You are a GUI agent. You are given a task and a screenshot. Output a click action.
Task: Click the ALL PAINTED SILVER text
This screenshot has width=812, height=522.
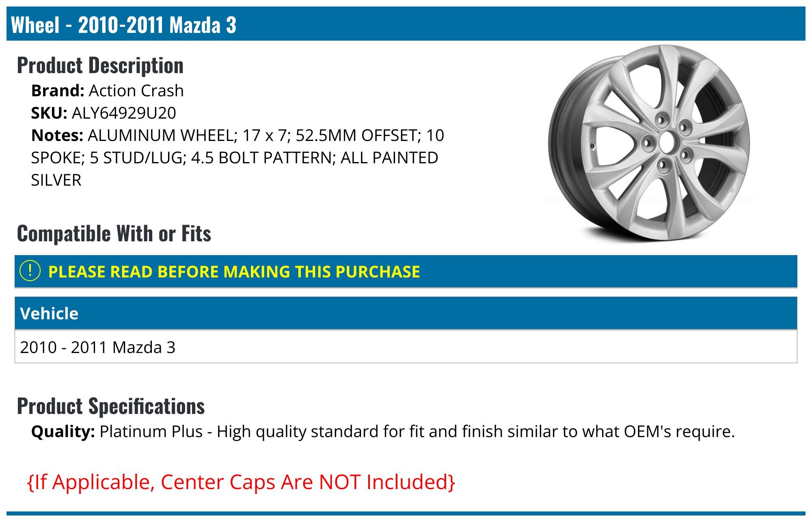[x=235, y=169]
